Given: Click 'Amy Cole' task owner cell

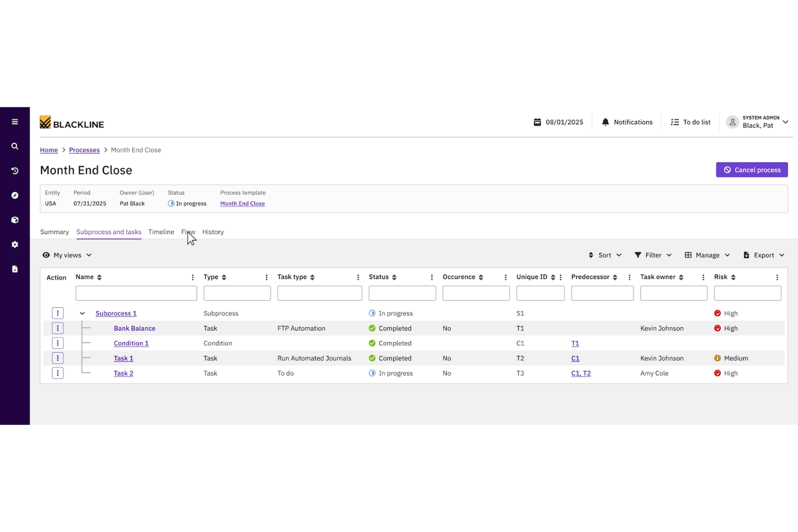Looking at the screenshot, I should click(655, 373).
